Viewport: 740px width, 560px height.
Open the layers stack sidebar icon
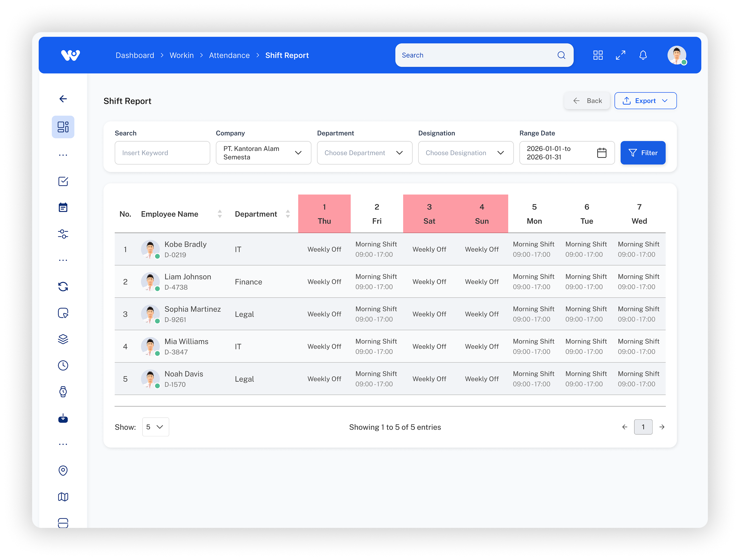[63, 339]
